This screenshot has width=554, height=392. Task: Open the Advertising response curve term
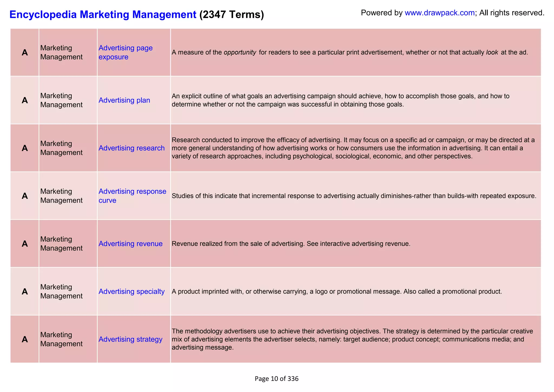coord(132,196)
